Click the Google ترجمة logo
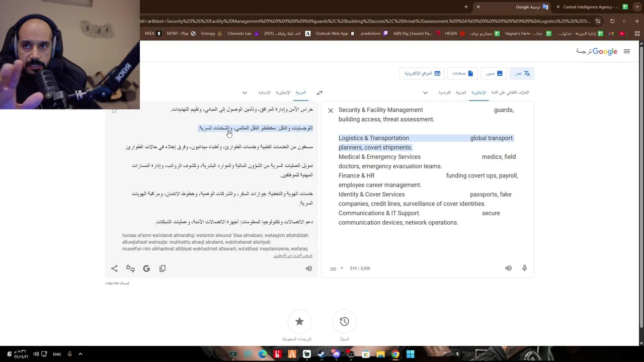Viewport: 644px width, 362px height. (597, 51)
